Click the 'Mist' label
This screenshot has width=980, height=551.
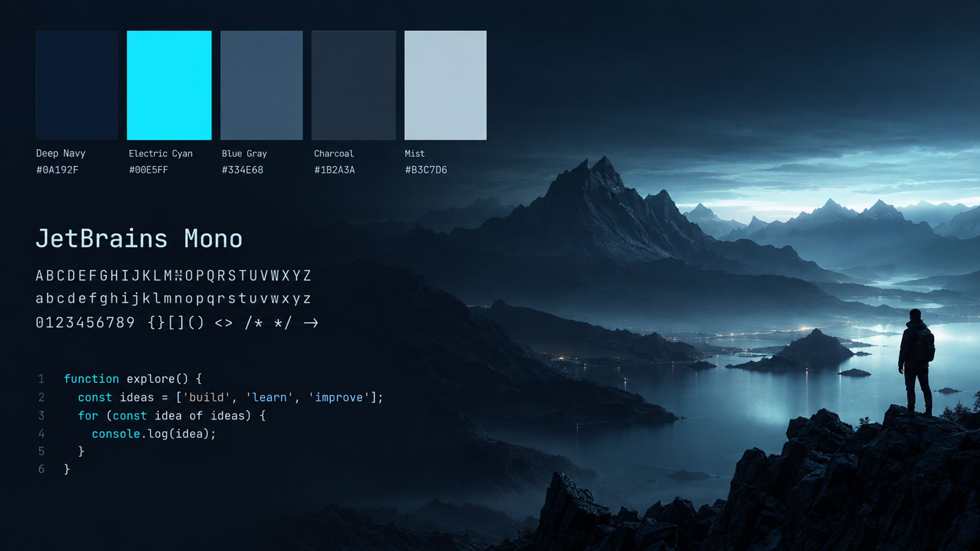coord(415,154)
